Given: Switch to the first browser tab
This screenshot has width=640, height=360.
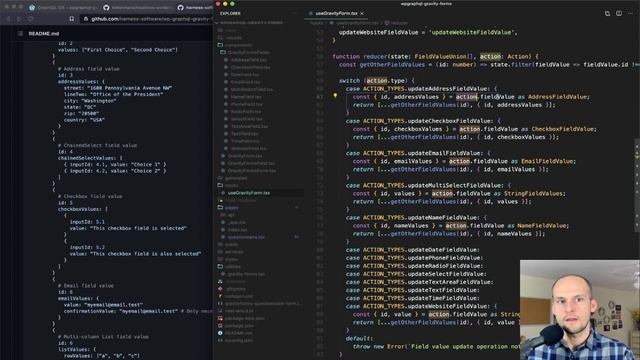Looking at the screenshot, I should (x=63, y=7).
